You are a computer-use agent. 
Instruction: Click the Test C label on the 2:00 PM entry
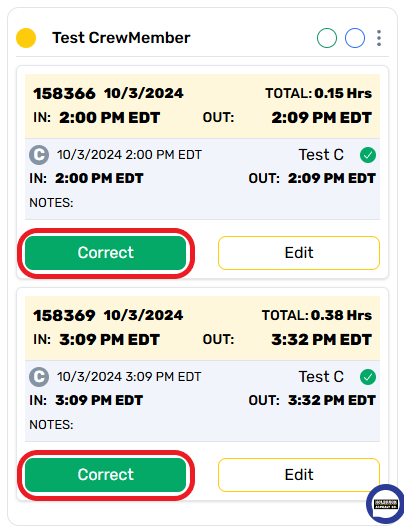[321, 155]
